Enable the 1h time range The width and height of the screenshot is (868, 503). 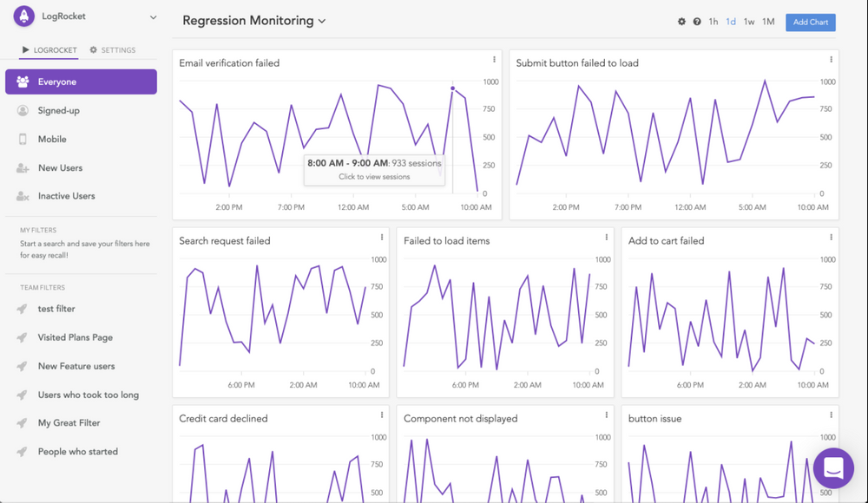[x=715, y=22]
